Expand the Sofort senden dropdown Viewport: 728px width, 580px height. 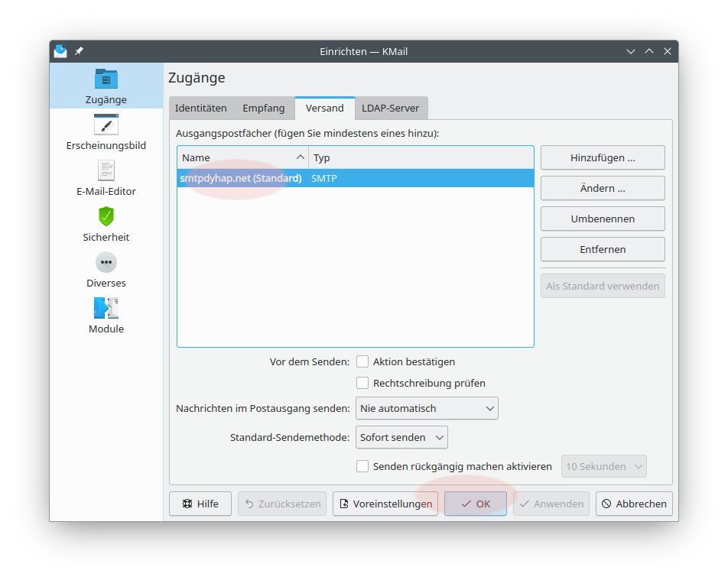point(401,438)
